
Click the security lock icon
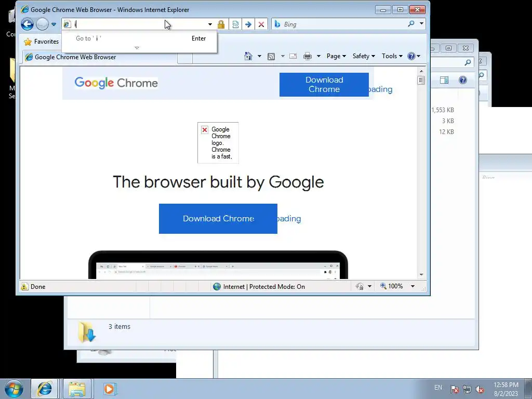[x=221, y=24]
